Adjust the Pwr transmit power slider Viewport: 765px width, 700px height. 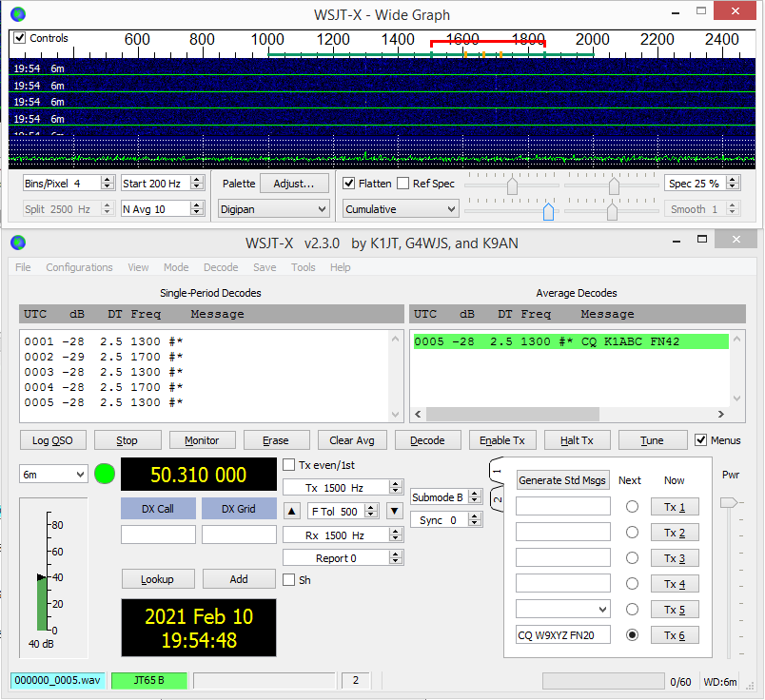pos(729,503)
